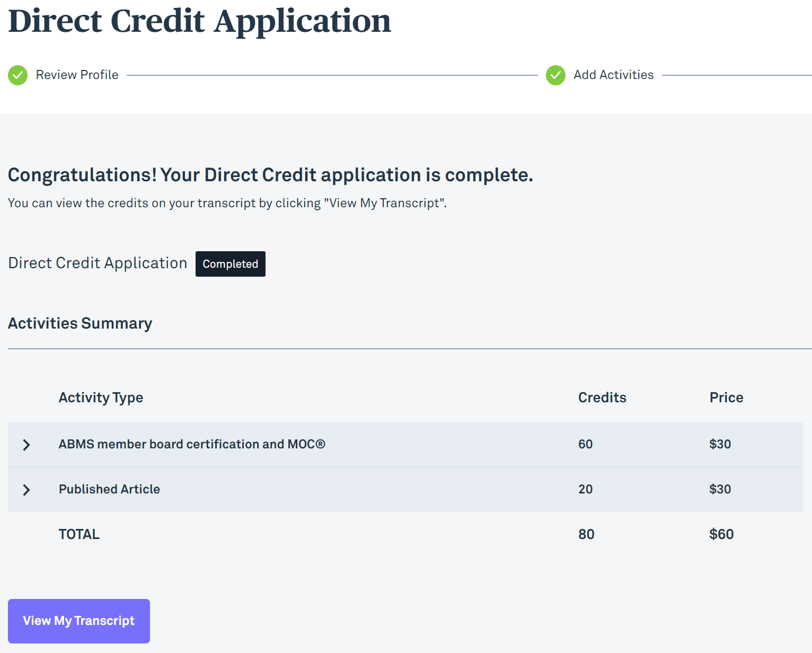Click the total credits value 80
The width and height of the screenshot is (812, 653).
586,534
